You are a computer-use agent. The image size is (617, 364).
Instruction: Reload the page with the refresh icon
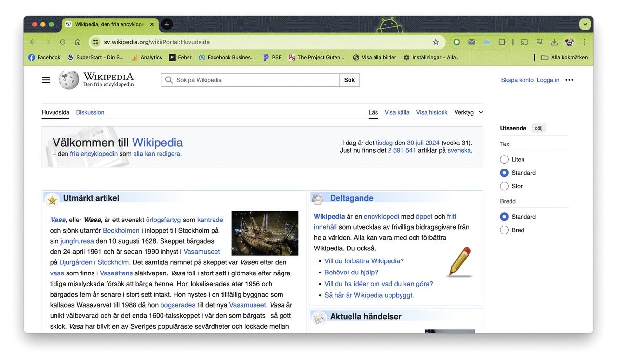click(x=62, y=42)
